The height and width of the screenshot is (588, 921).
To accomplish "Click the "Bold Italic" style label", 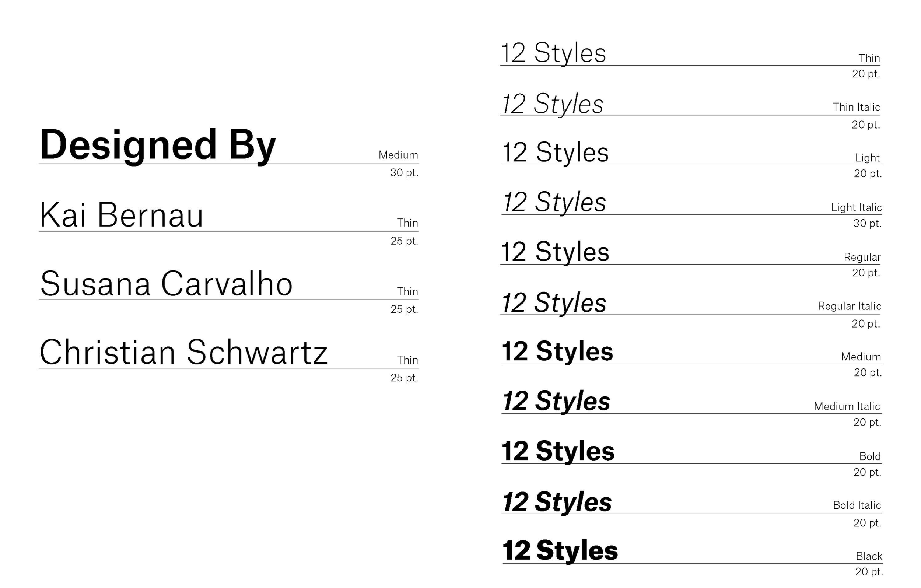I will pyautogui.click(x=857, y=505).
